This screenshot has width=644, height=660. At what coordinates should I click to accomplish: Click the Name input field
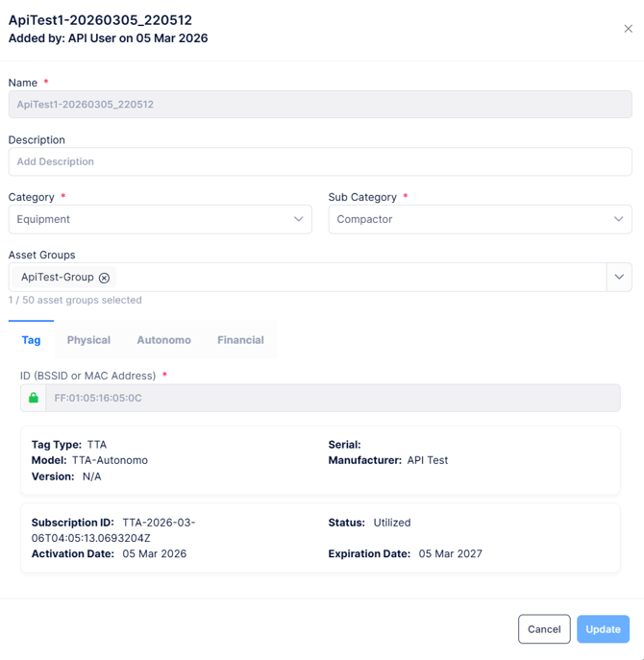click(x=320, y=105)
